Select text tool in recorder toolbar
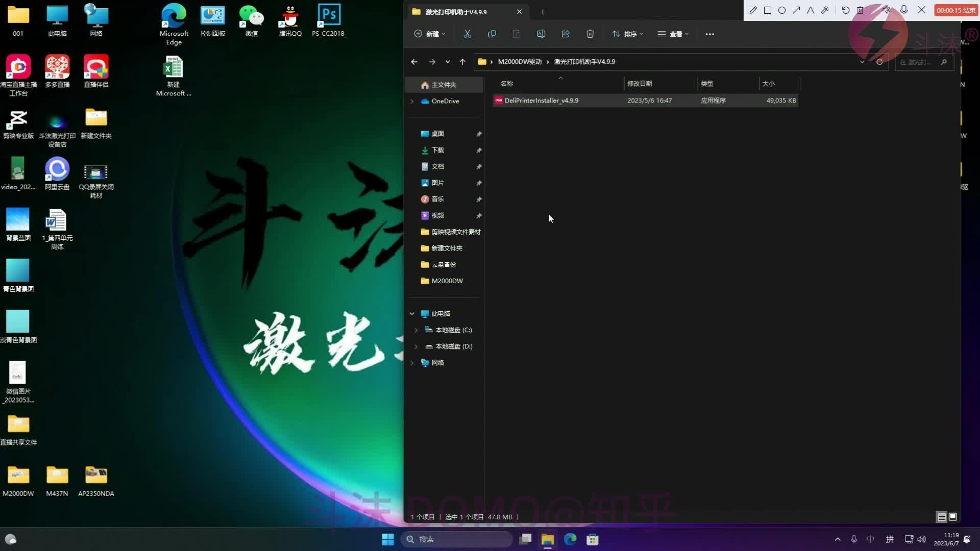 point(810,10)
